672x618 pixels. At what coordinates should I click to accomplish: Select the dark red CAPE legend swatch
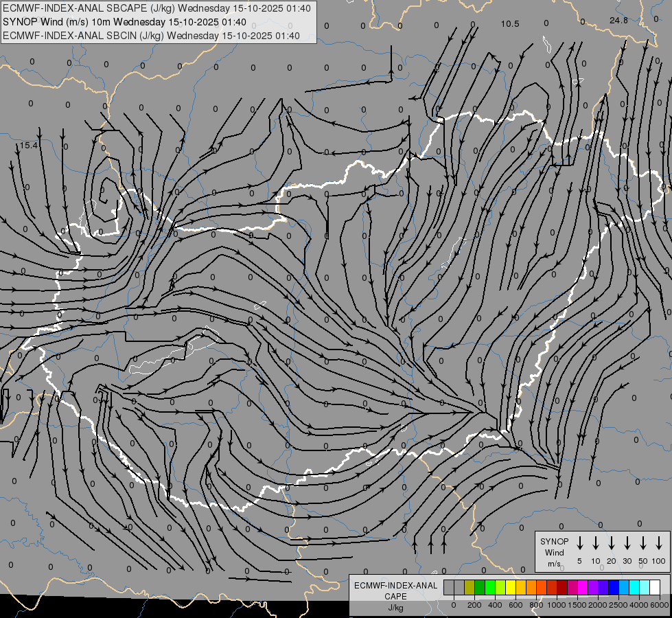tap(562, 587)
